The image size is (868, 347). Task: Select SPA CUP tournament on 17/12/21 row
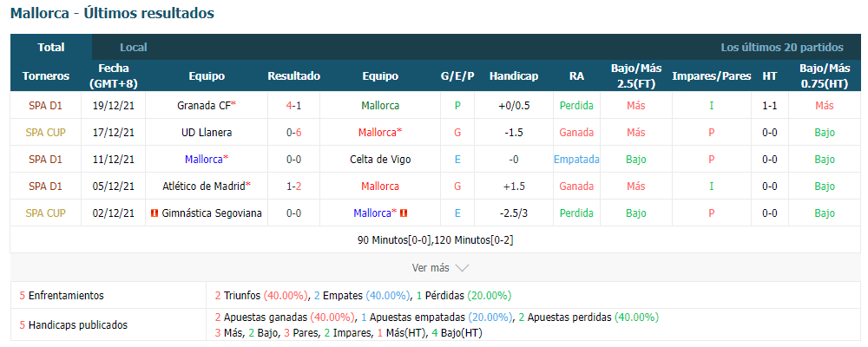45,133
